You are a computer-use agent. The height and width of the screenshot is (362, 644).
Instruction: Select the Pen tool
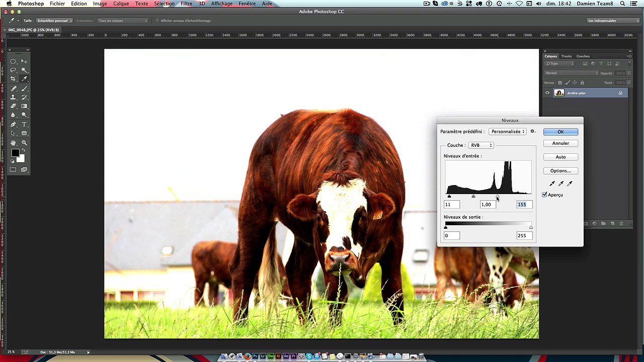(x=13, y=124)
